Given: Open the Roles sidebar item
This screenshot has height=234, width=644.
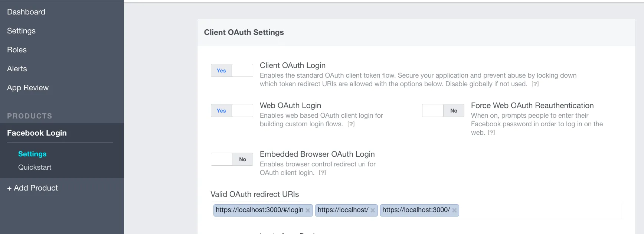Looking at the screenshot, I should (x=17, y=50).
